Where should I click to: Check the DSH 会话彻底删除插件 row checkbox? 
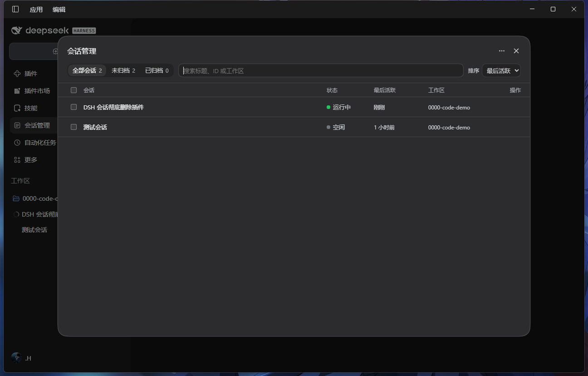[x=73, y=107]
